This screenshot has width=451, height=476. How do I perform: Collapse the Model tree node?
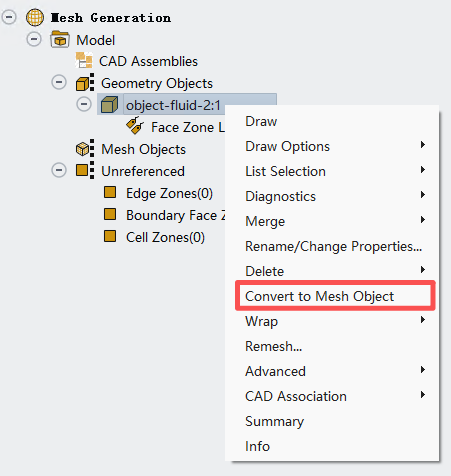click(34, 39)
